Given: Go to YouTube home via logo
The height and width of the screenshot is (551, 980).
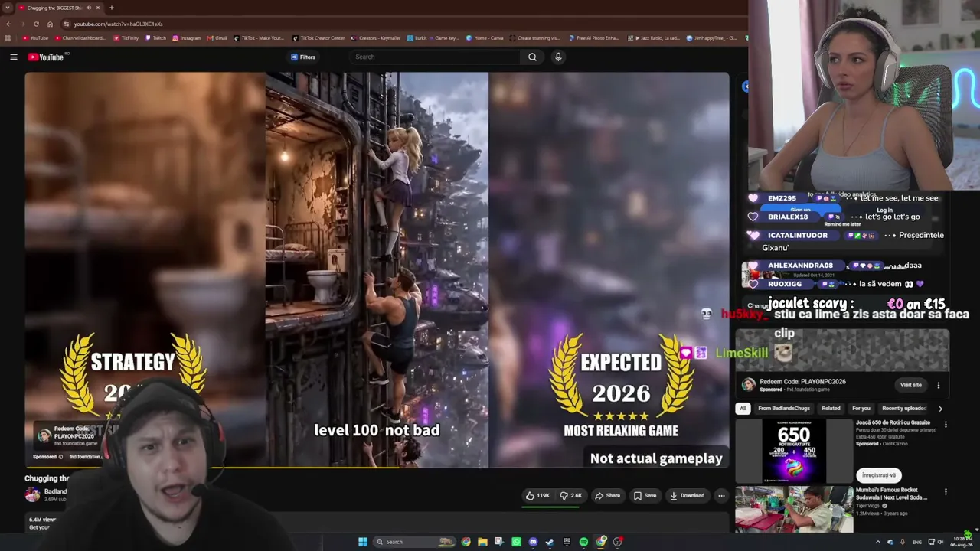Looking at the screenshot, I should point(46,57).
